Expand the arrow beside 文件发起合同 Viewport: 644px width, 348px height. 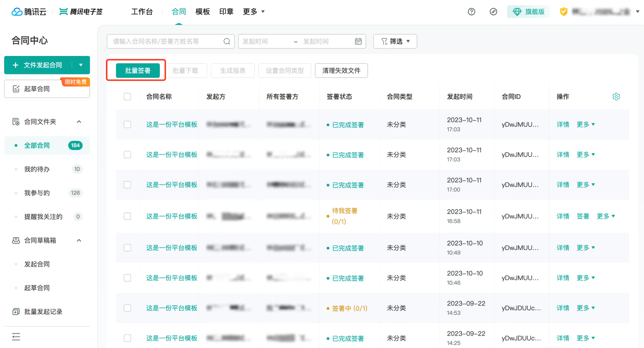pos(81,65)
